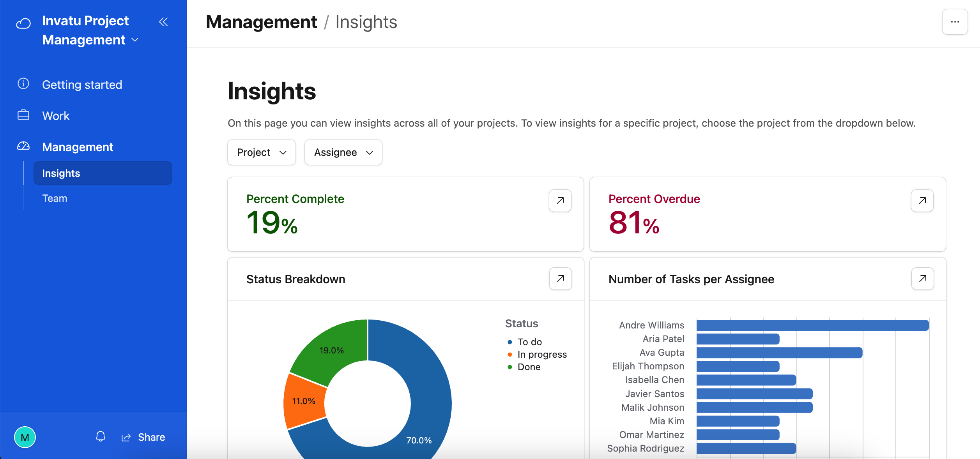The width and height of the screenshot is (980, 459).
Task: Collapse the sidebar with double-chevron icon
Action: [x=163, y=22]
